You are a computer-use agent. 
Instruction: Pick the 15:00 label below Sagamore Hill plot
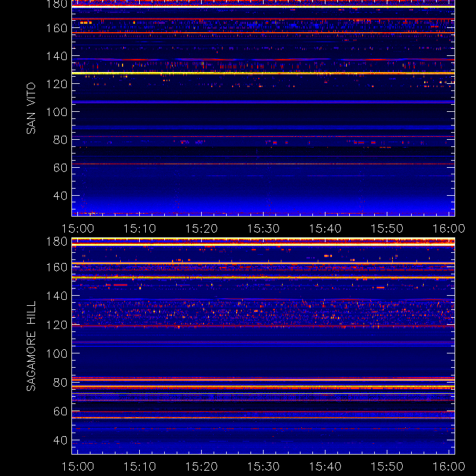(78, 466)
